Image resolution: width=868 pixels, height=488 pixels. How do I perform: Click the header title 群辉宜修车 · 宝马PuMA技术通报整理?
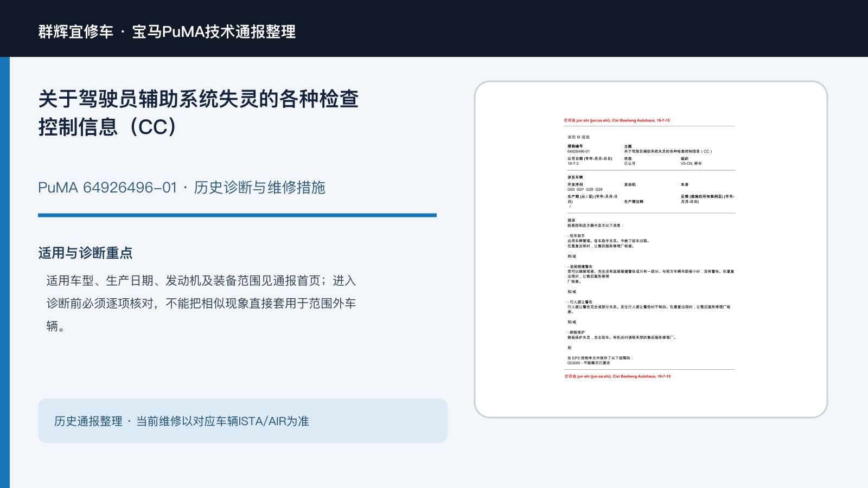click(167, 31)
